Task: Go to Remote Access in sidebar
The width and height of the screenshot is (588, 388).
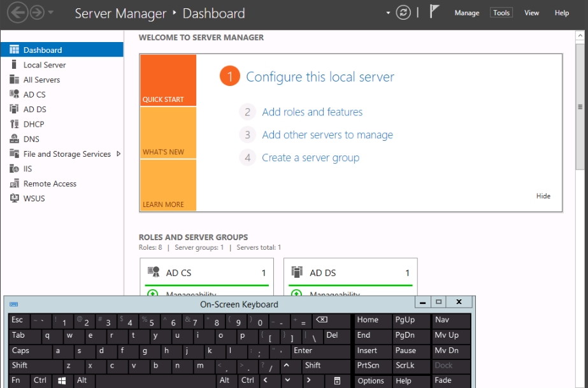Action: (50, 183)
